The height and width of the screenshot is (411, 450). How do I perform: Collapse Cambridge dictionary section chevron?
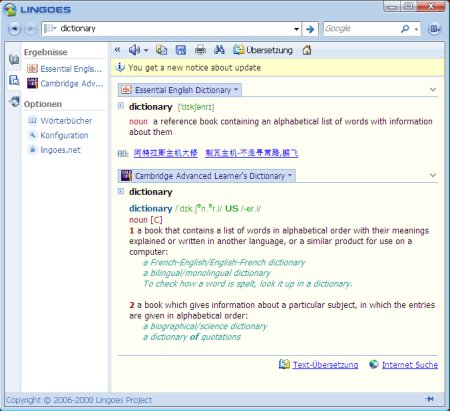coord(433,175)
